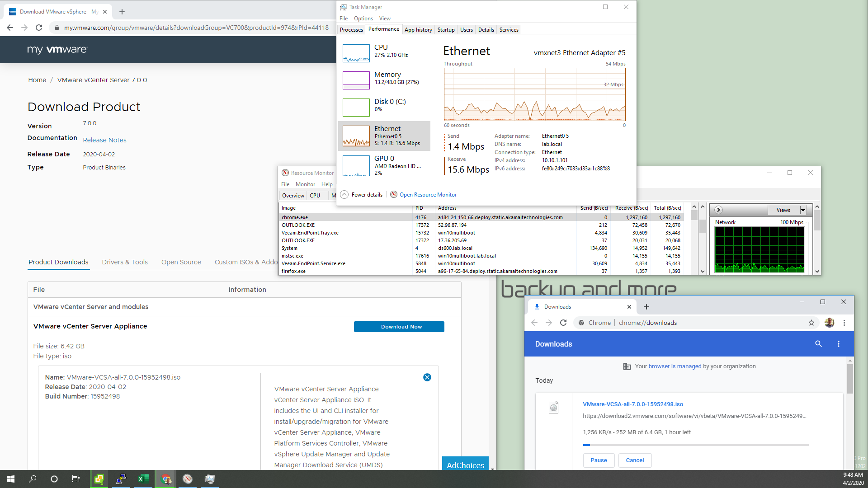Open the Startup tab in Task Manager
Image resolution: width=868 pixels, height=488 pixels.
tap(446, 30)
